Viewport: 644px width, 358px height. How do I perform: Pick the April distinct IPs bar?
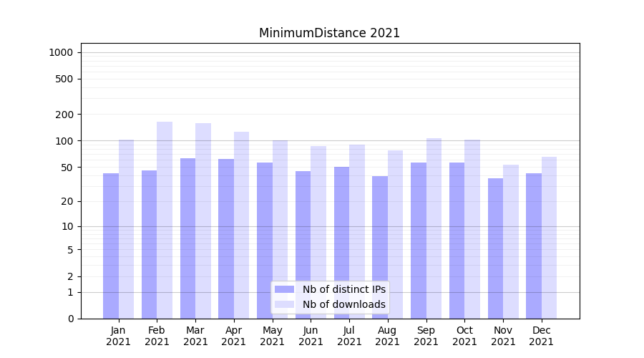tap(226, 238)
